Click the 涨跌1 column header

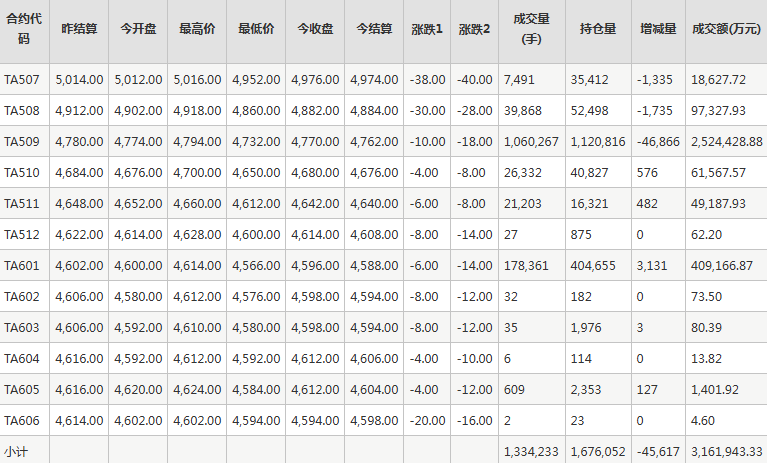427,29
